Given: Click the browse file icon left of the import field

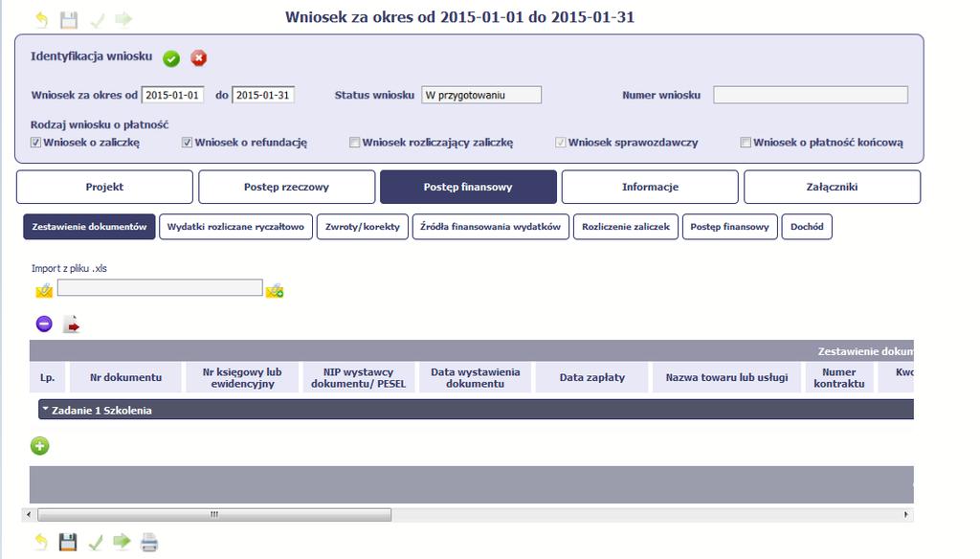Looking at the screenshot, I should click(44, 290).
